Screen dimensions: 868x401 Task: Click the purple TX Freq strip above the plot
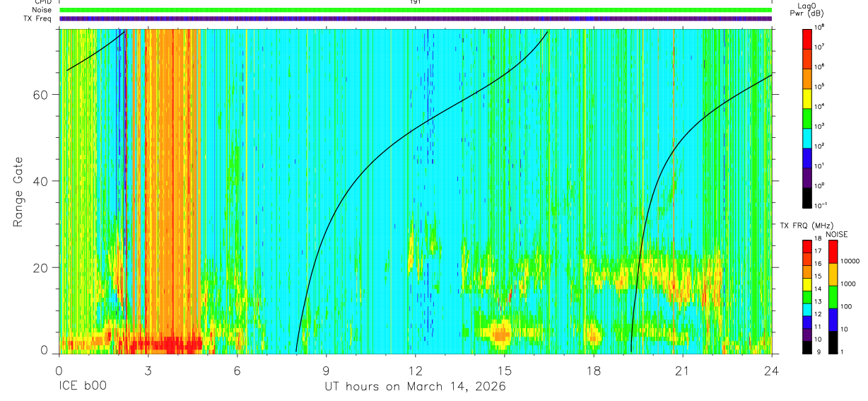416,18
